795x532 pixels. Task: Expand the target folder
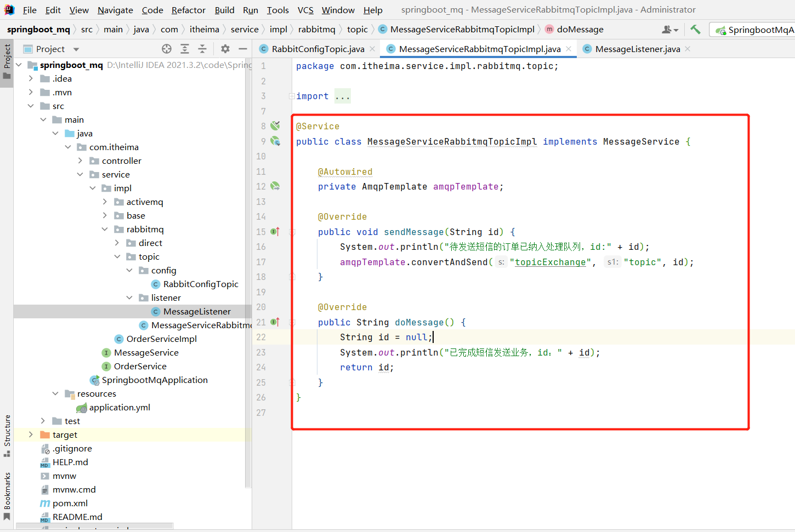point(31,434)
